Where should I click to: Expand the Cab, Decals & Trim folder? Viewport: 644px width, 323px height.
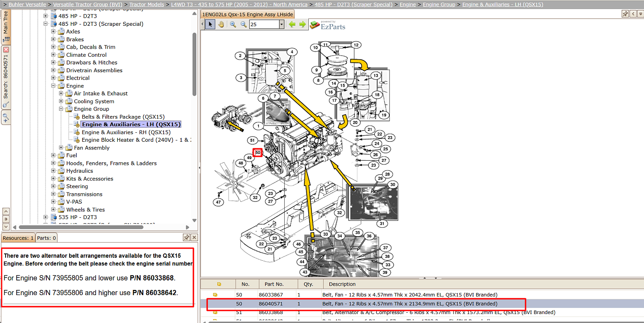click(x=53, y=47)
